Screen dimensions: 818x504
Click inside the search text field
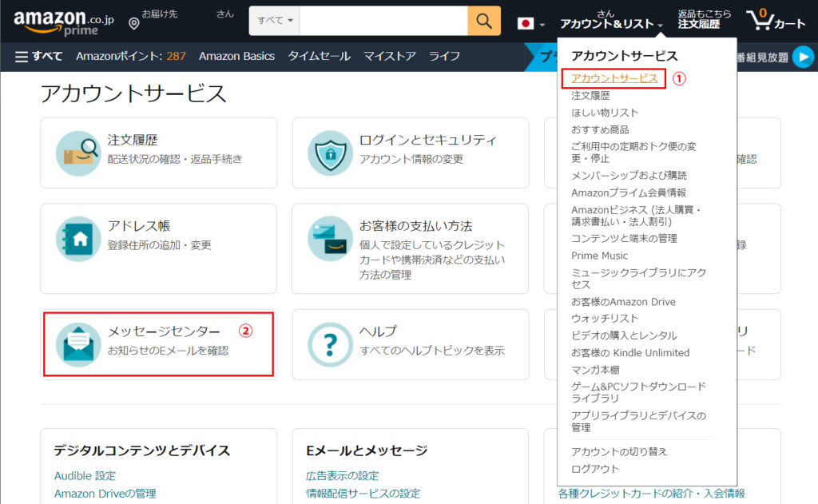click(383, 21)
